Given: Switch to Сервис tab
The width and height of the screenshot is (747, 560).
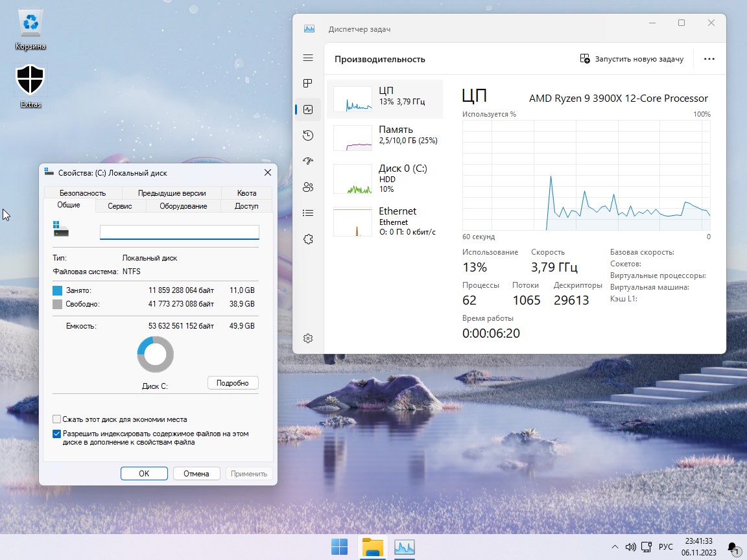Looking at the screenshot, I should pos(119,206).
